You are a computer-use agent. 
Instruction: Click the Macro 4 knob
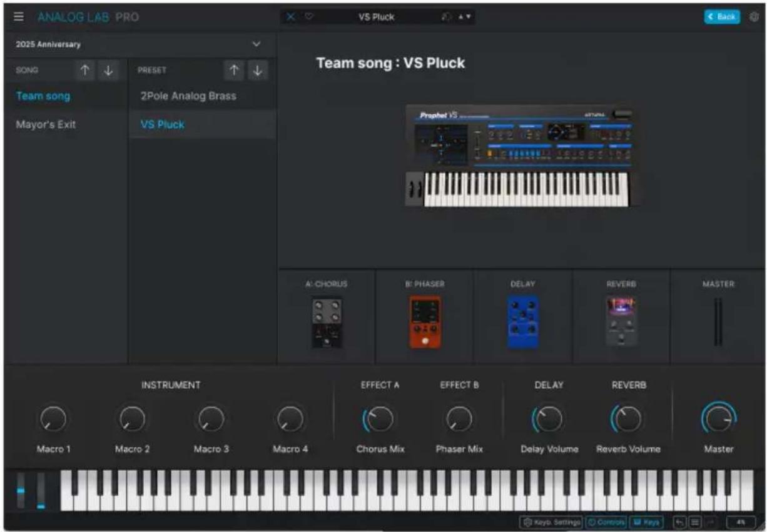point(290,418)
